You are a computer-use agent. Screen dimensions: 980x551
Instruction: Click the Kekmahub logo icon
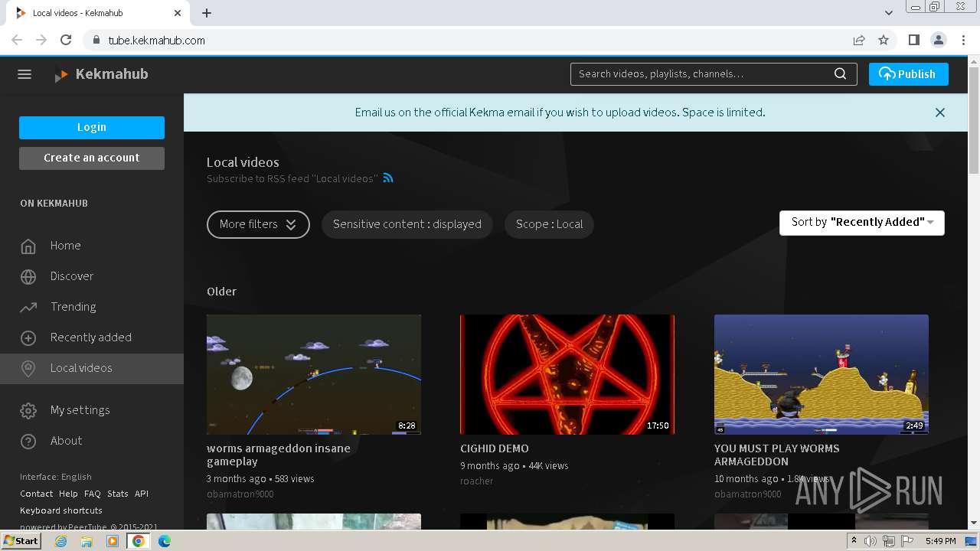[x=61, y=75]
